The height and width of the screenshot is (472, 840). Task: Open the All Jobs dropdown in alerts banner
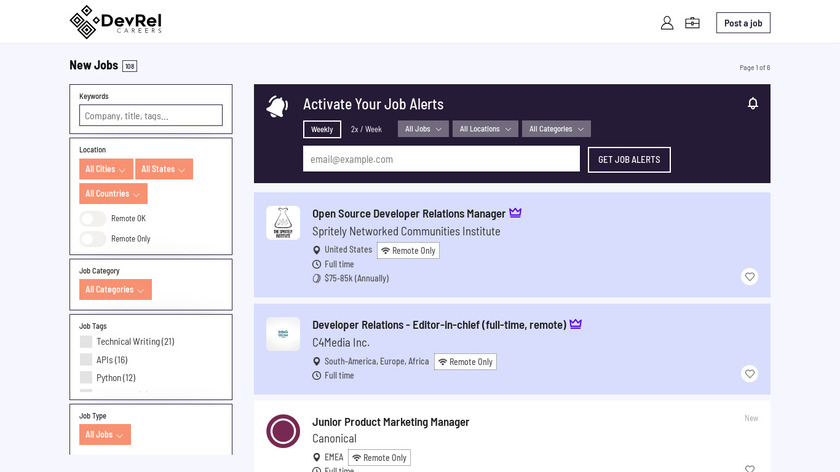click(x=423, y=129)
